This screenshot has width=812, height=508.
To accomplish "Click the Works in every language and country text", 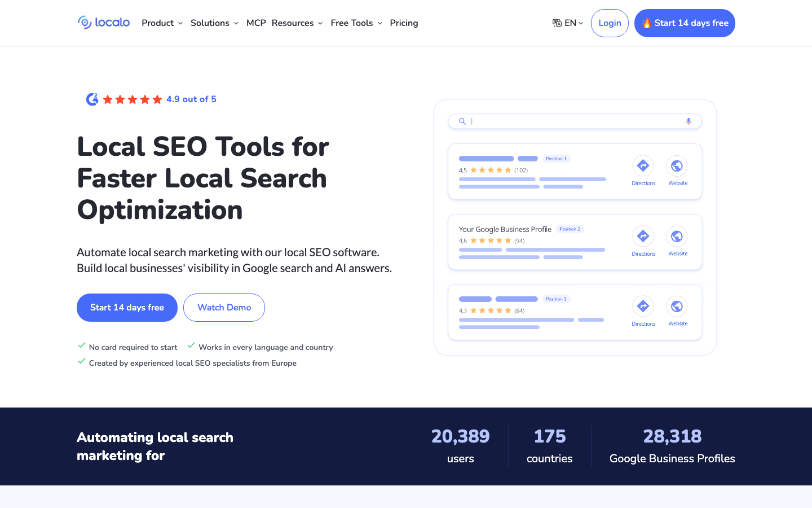I will [266, 347].
